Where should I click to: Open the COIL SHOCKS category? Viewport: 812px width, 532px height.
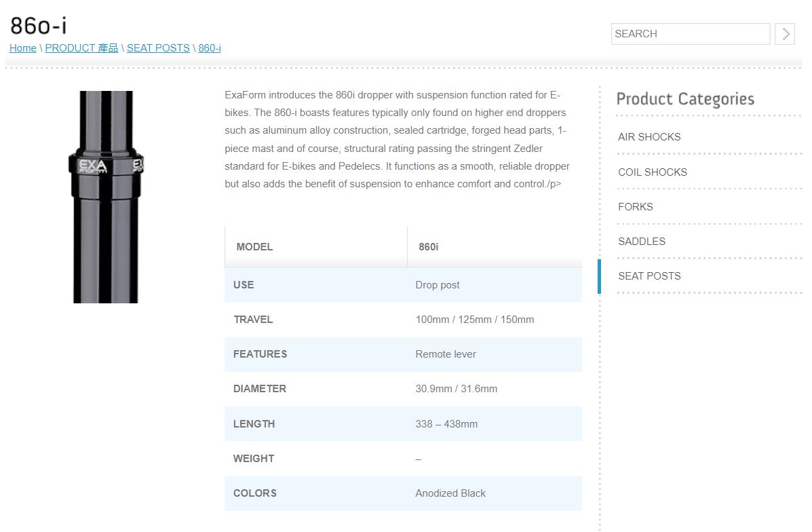tap(653, 172)
